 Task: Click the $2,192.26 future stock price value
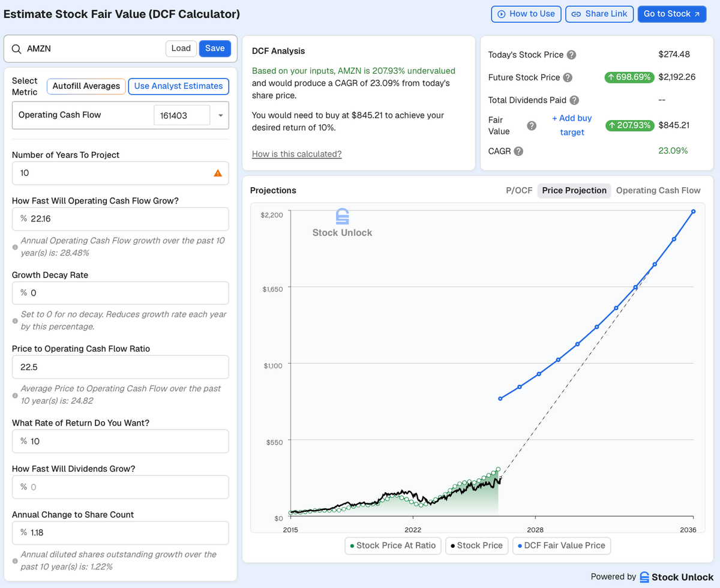coord(678,77)
